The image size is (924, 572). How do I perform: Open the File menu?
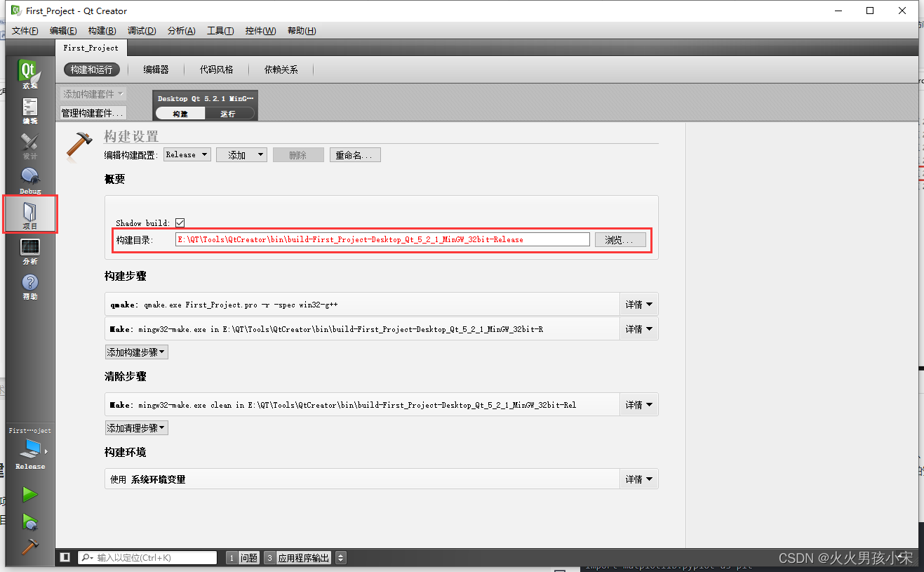pos(25,31)
